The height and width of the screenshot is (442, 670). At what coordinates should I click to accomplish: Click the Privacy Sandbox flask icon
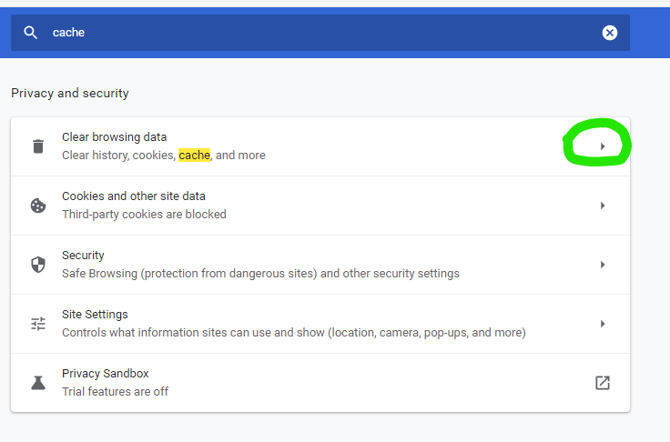[38, 382]
